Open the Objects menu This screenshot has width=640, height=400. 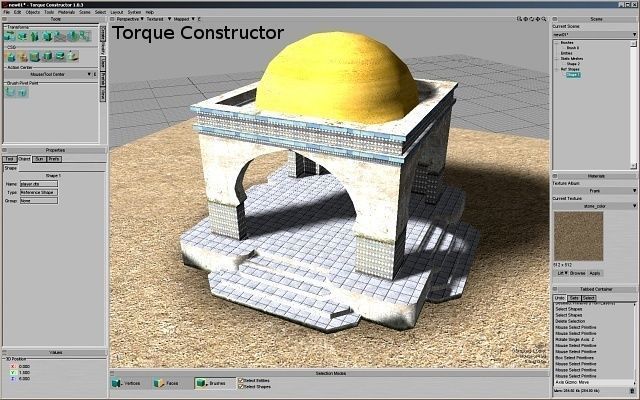tap(33, 12)
